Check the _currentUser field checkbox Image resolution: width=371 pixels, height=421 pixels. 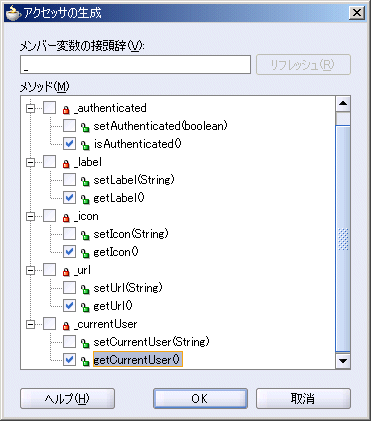click(50, 324)
